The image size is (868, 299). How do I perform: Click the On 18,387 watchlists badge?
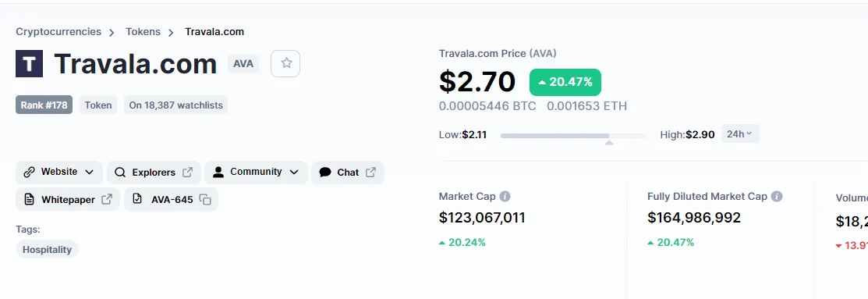coord(175,105)
